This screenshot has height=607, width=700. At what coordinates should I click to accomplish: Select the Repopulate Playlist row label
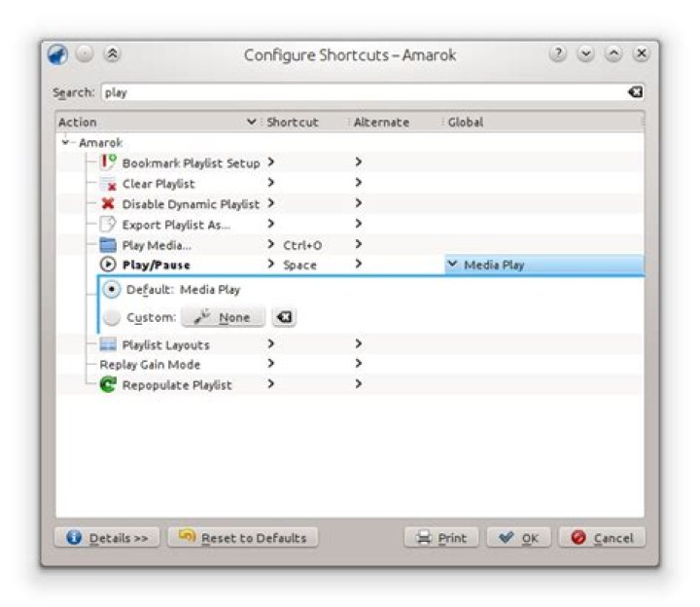tap(177, 385)
